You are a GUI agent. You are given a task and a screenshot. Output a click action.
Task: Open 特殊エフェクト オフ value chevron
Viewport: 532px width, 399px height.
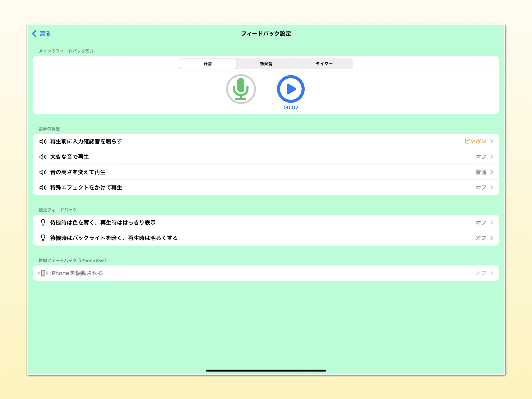coord(492,187)
